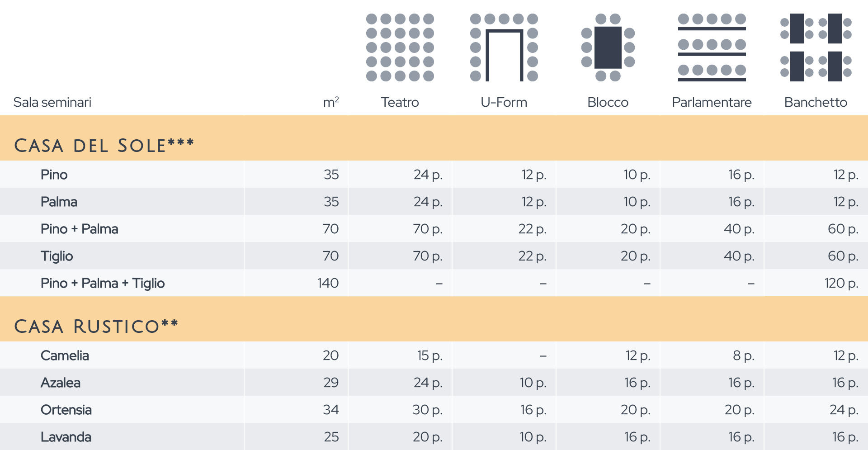Select the Palma room name
868x450 pixels.
coord(59,202)
